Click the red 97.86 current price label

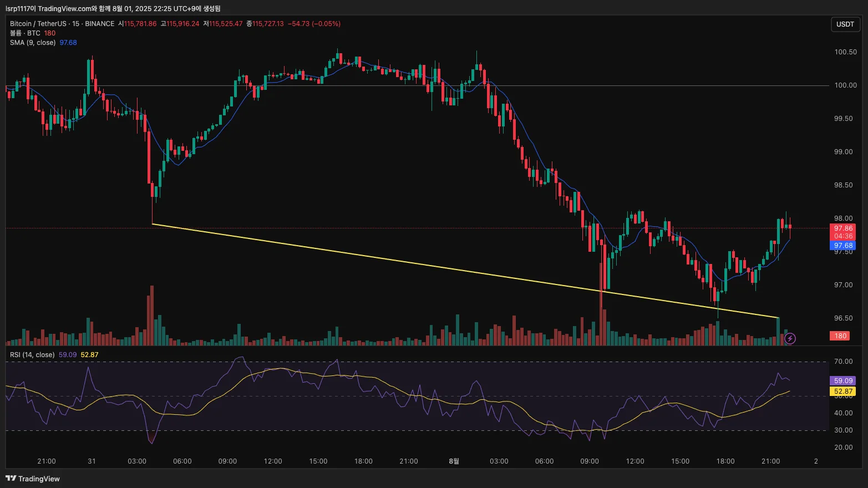pyautogui.click(x=842, y=228)
